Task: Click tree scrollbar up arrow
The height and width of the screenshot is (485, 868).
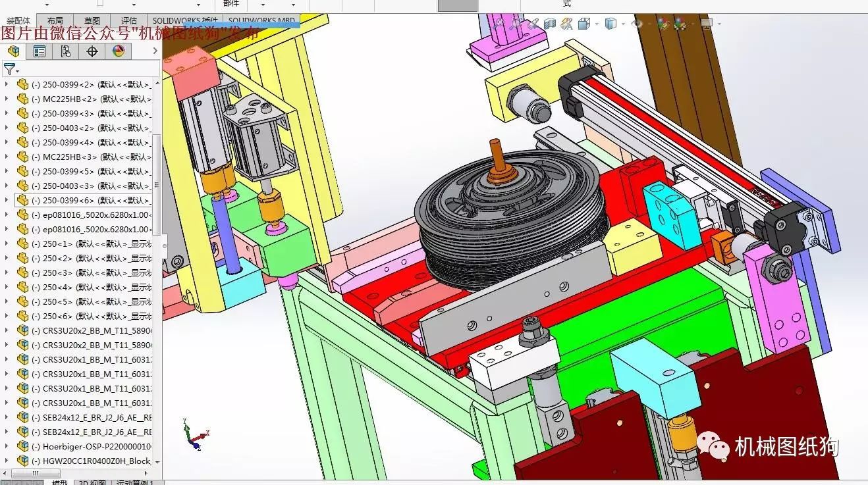Action: pyautogui.click(x=157, y=82)
